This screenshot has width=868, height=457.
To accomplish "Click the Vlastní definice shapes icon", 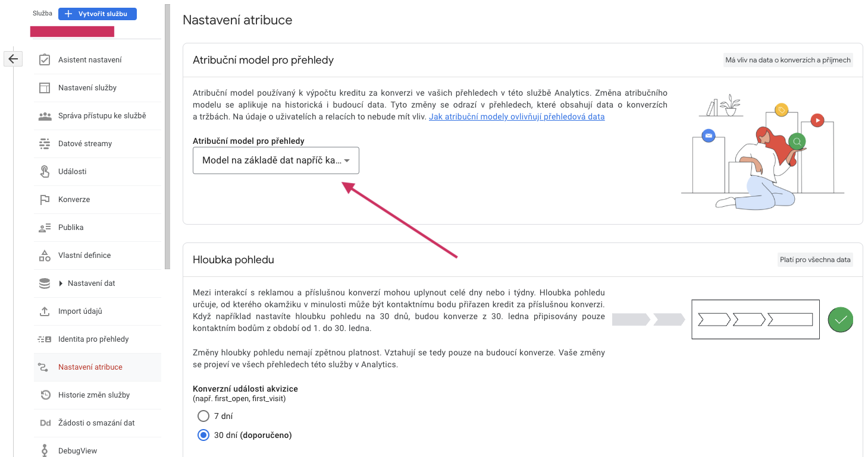I will point(45,256).
